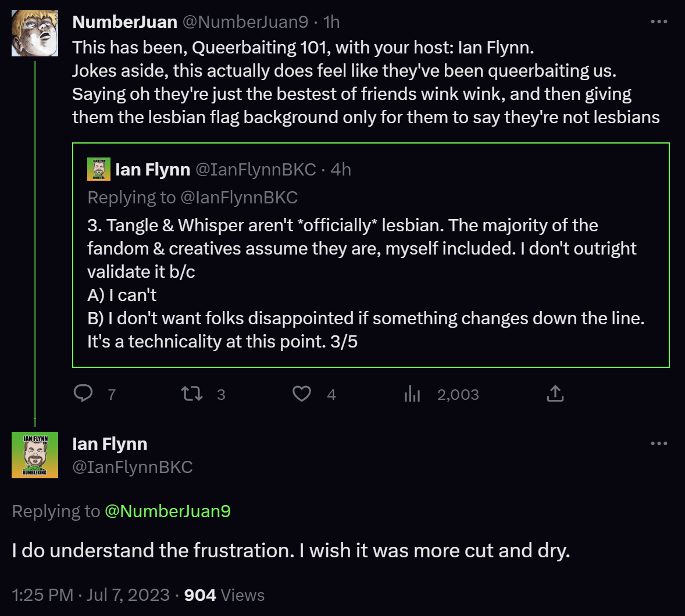
Task: Open Ian Flynn reply's three-dot more menu
Action: point(659,443)
